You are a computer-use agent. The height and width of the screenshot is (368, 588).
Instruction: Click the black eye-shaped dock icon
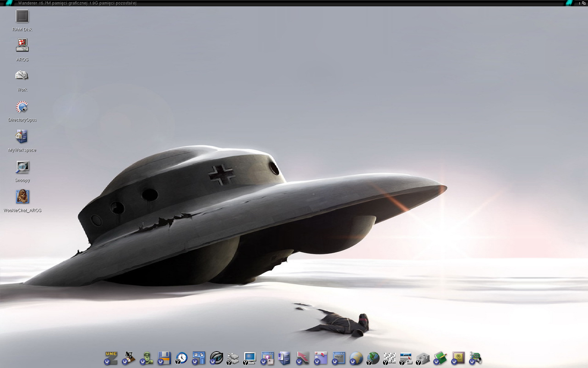click(216, 358)
